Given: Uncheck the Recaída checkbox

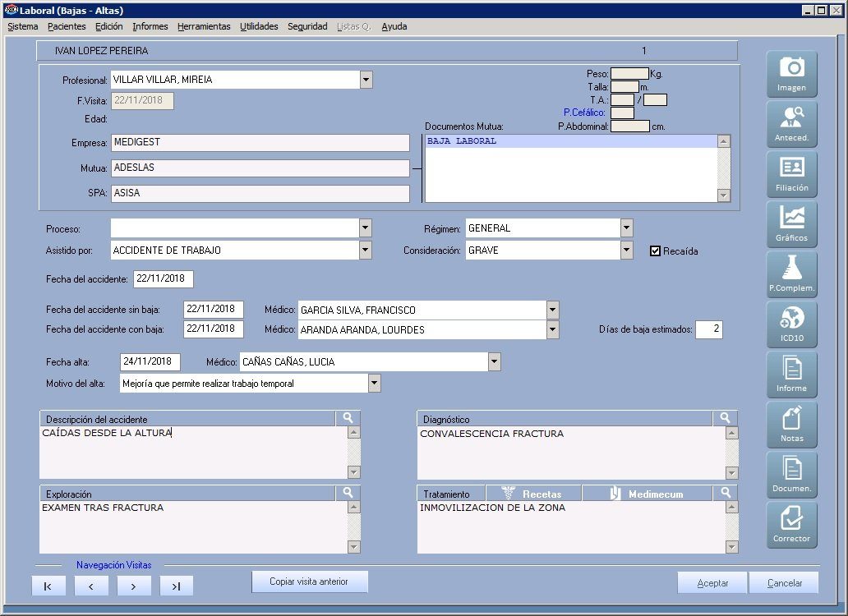Looking at the screenshot, I should 655,251.
